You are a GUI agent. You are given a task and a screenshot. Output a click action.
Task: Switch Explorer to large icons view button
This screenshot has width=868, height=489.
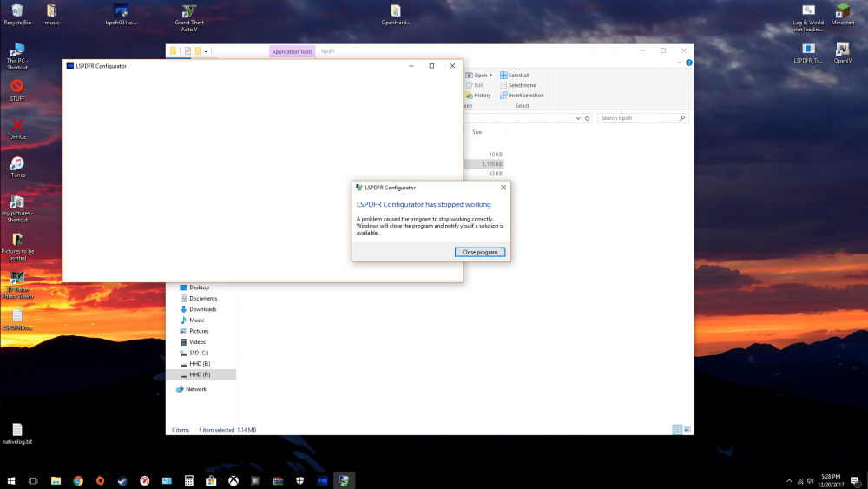pyautogui.click(x=687, y=430)
